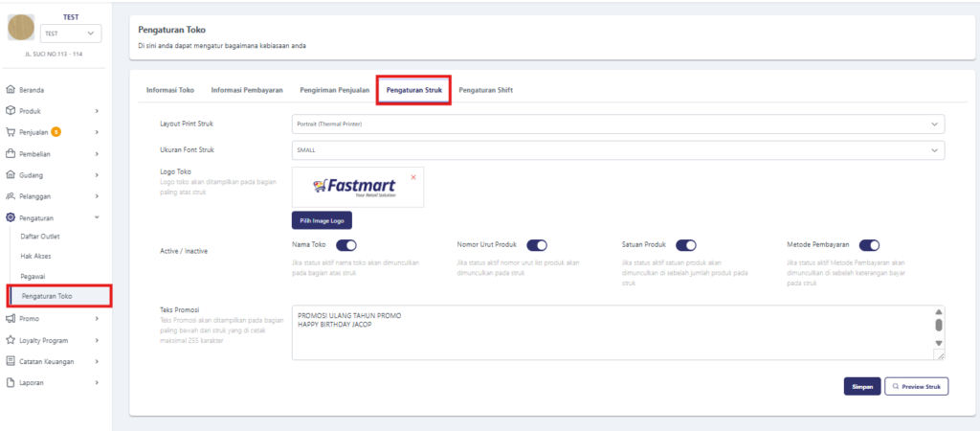980x431 pixels.
Task: Switch to the Pengaturan Shift tab
Action: (x=485, y=90)
